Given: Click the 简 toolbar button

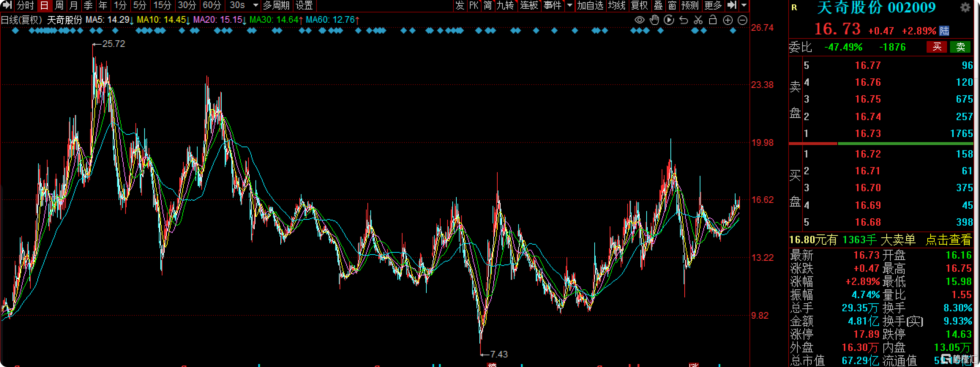Looking at the screenshot, I should [488, 5].
